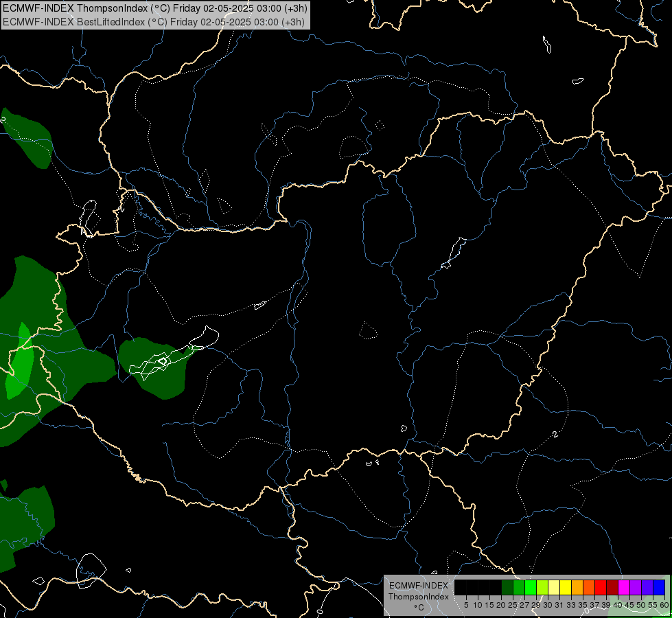The width and height of the screenshot is (672, 618).
Task: Click the legend tick label 31
Action: coord(559,605)
